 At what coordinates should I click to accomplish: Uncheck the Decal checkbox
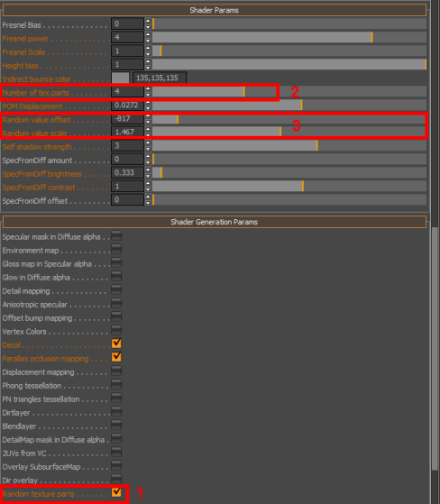click(x=116, y=344)
